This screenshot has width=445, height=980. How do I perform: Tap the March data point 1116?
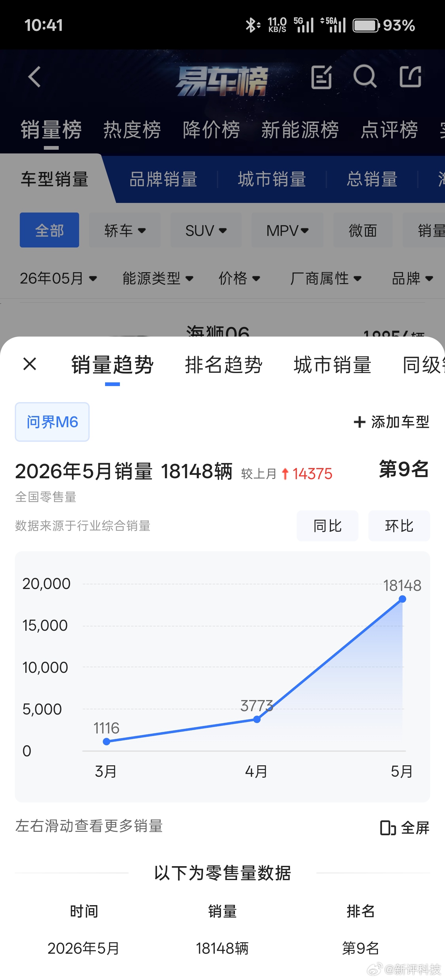click(x=107, y=741)
